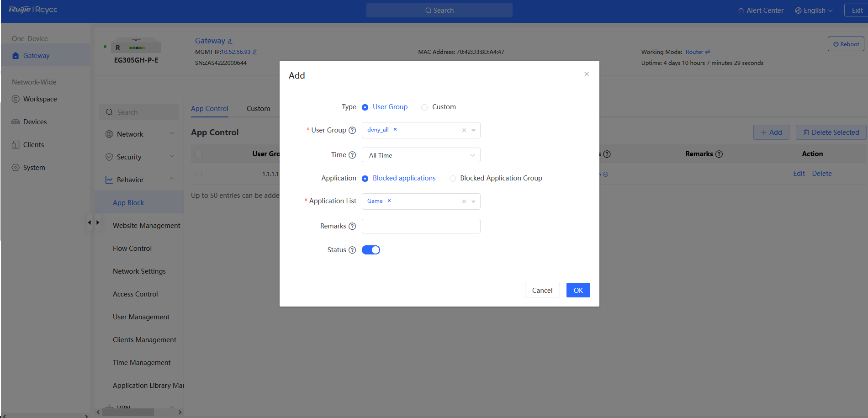Image resolution: width=868 pixels, height=418 pixels.
Task: Click the Delete link in table row
Action: pyautogui.click(x=822, y=174)
